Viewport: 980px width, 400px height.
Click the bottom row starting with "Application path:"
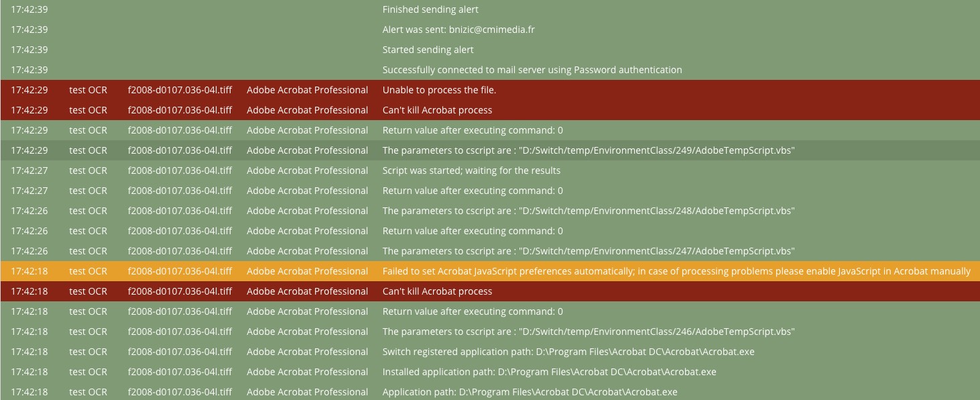click(x=530, y=392)
